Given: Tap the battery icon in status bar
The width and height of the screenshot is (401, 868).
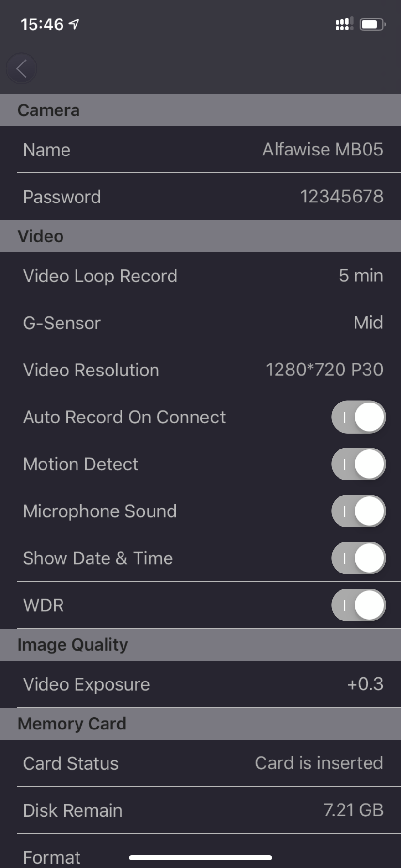Looking at the screenshot, I should (372, 24).
